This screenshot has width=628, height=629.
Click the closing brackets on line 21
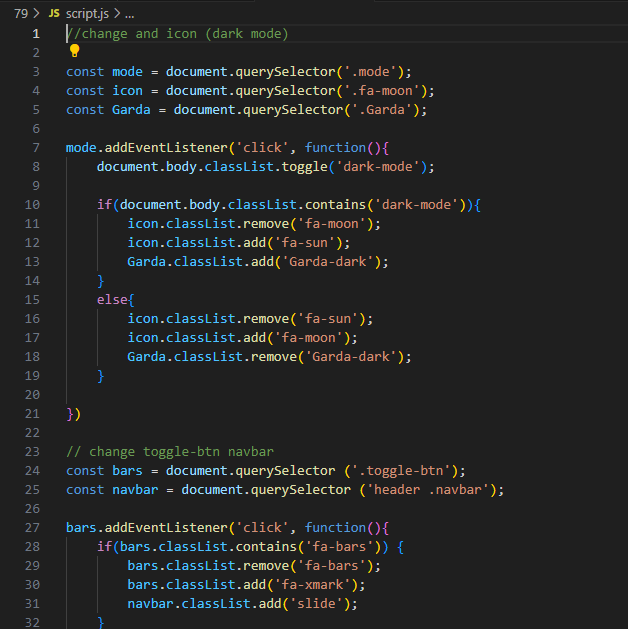[x=73, y=414]
